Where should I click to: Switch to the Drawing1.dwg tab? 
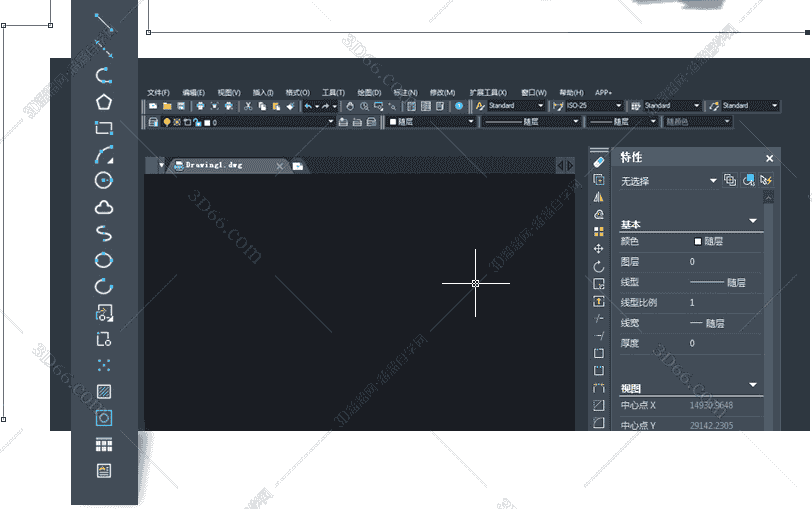[213, 165]
